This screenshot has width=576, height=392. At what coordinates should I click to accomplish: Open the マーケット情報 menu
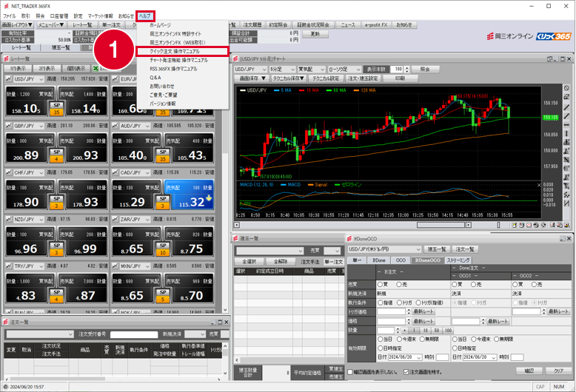point(100,16)
